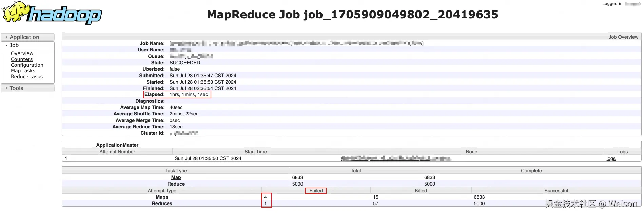Image resolution: width=644 pixels, height=215 pixels.
Task: Open the 5000 successful Reduces attempts
Action: coord(479,203)
